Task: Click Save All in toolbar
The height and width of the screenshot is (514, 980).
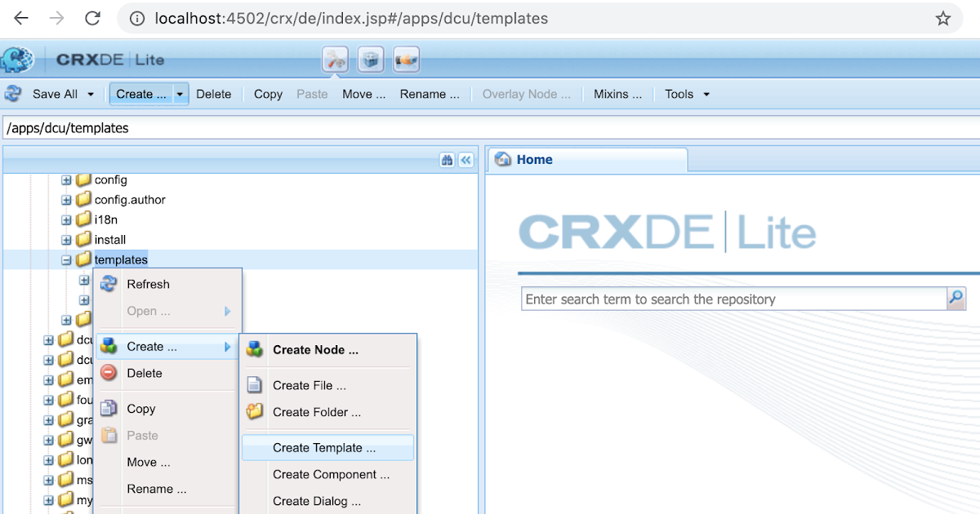Action: [55, 94]
